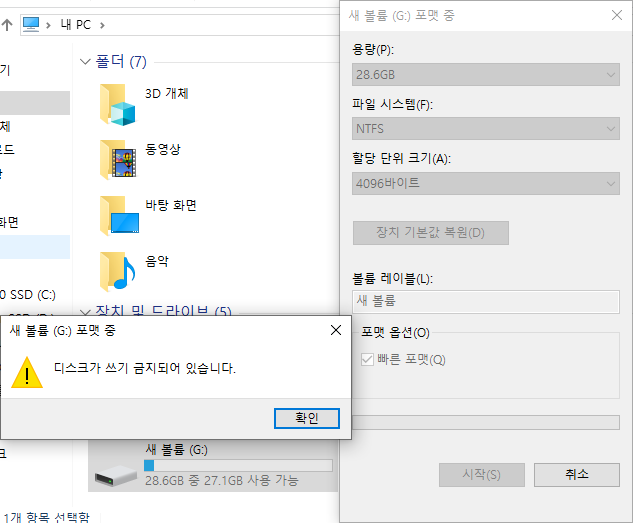Click 장치 기본값 복원(D) button
The image size is (633, 523).
click(x=430, y=233)
